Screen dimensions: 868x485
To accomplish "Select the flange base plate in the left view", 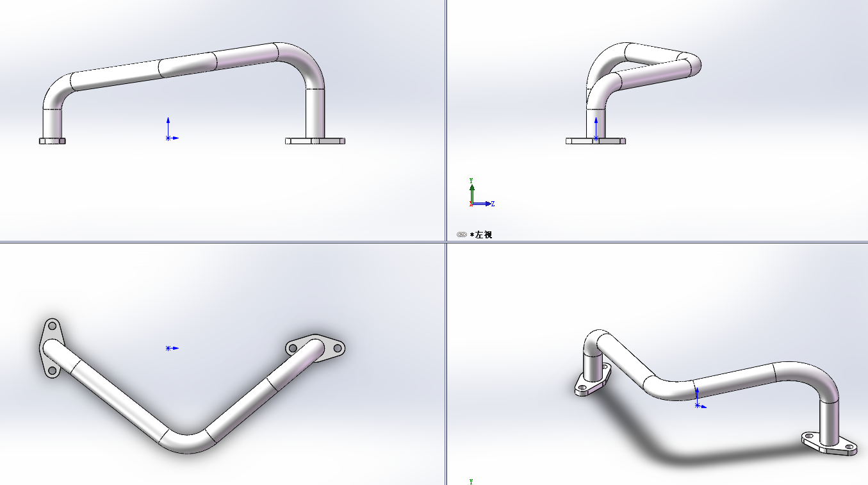I will click(596, 141).
